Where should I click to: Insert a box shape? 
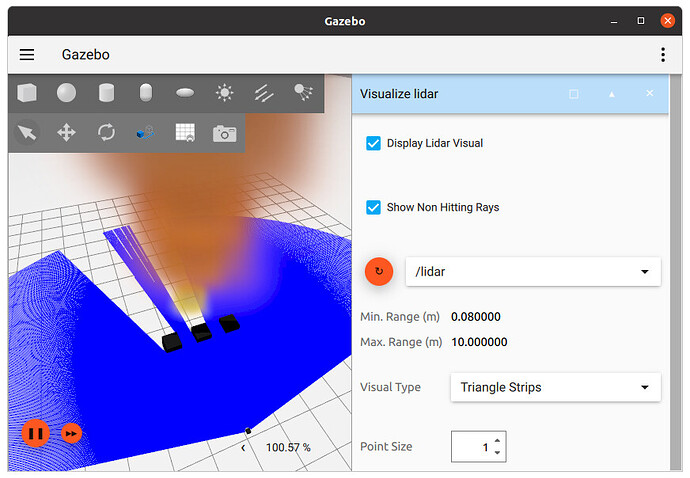[x=27, y=93]
